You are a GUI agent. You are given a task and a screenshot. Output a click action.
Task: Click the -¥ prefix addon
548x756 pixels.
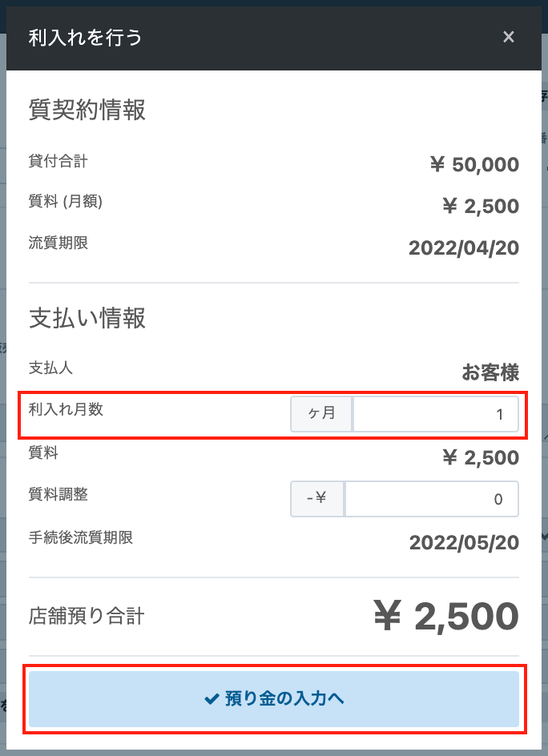point(317,499)
